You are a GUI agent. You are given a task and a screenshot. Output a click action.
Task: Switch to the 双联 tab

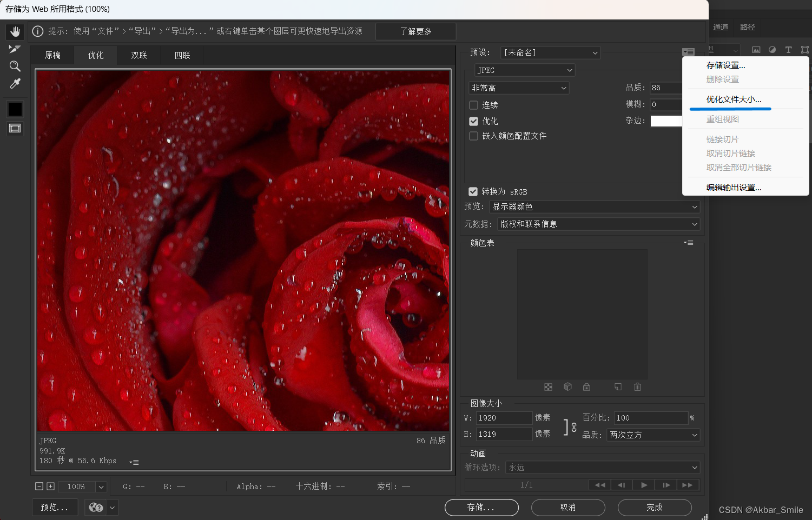[x=139, y=55]
